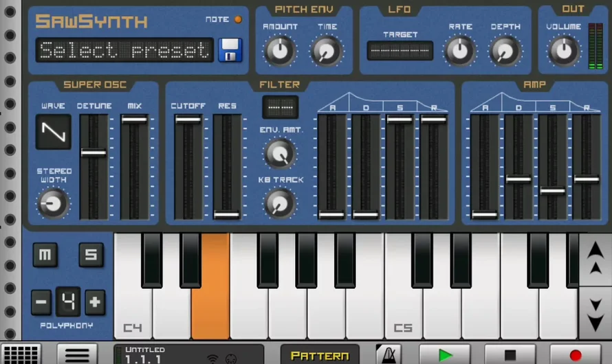Open the hamburger menu in bottom bar
612x364 pixels.
[x=76, y=354]
